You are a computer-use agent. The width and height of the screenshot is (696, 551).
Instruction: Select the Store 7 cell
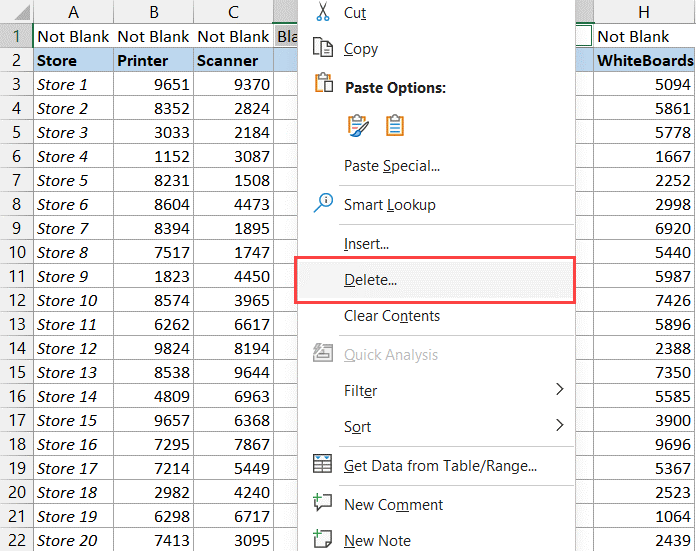[73, 228]
